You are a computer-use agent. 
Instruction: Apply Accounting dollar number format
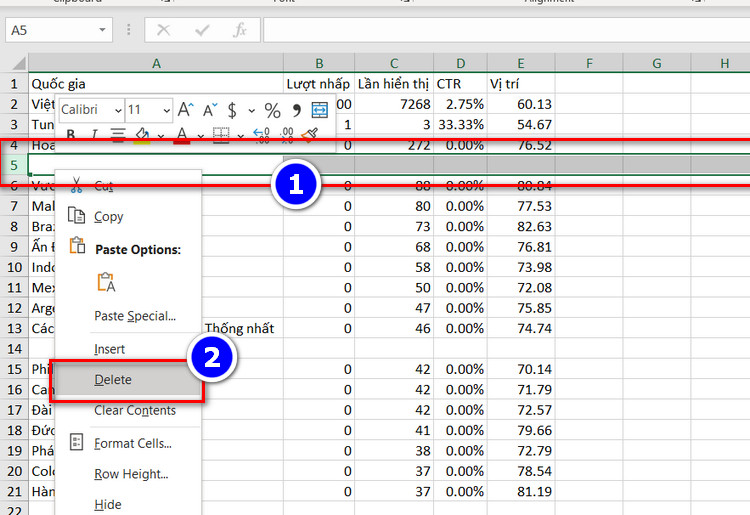232,110
